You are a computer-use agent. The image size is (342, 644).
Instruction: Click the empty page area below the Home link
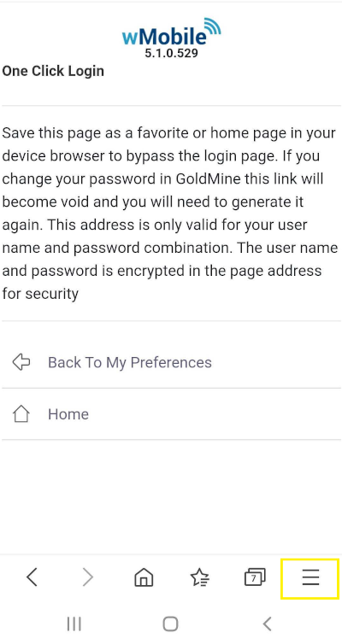point(171,497)
